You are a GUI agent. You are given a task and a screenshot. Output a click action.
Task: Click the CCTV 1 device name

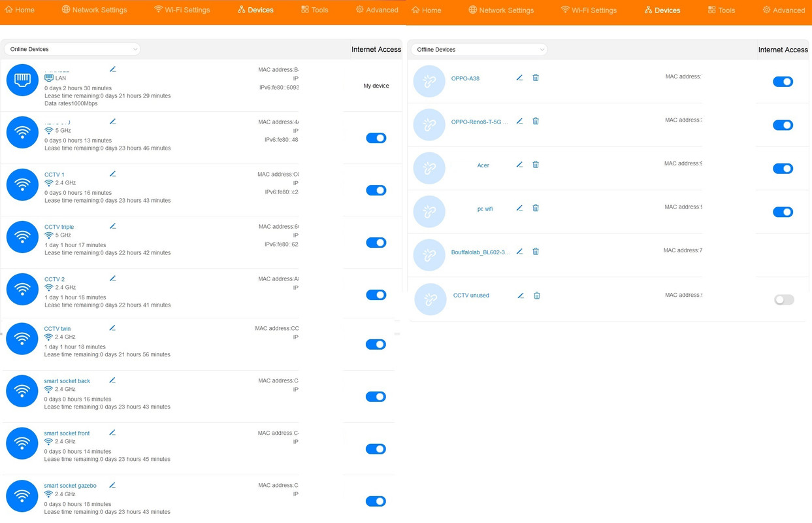pyautogui.click(x=54, y=175)
